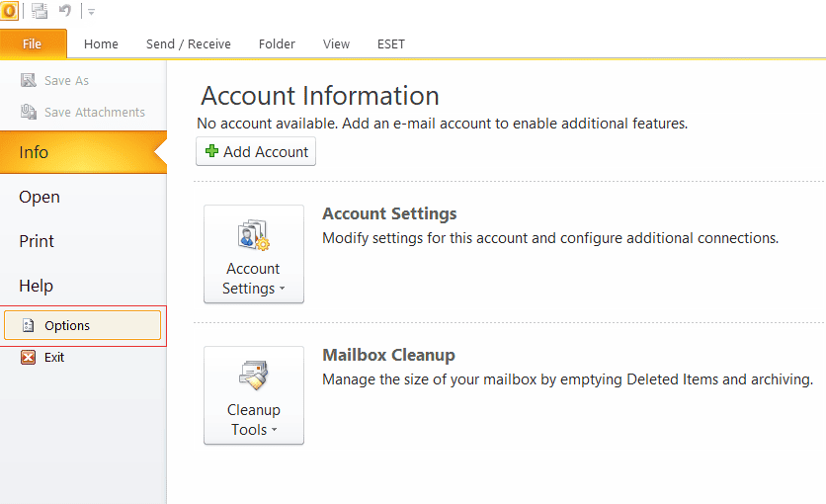Click the Undo arrow in the title bar
Viewport: 826px width, 504px height.
coord(65,12)
